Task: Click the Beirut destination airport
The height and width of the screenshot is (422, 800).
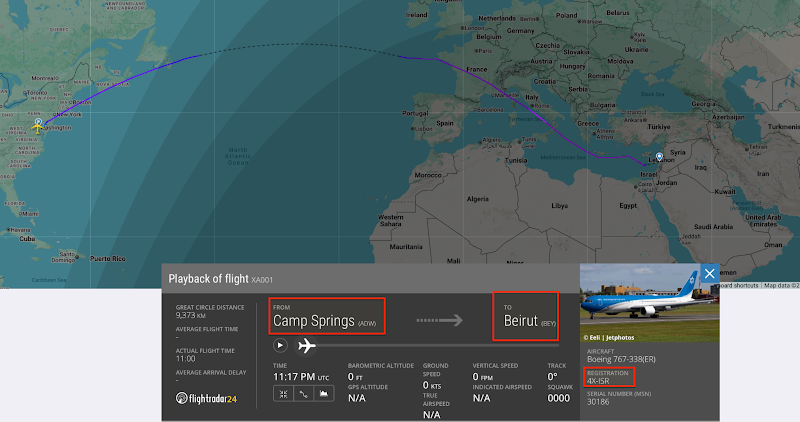Action: coord(523,322)
